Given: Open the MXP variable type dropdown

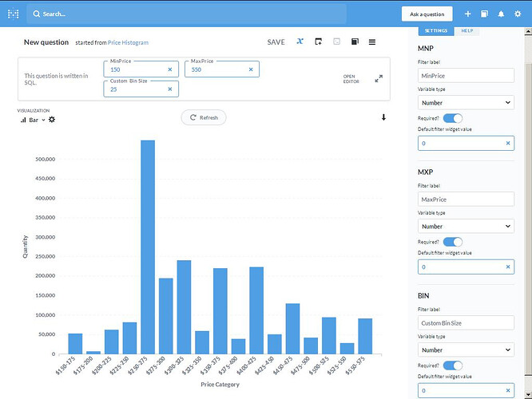Looking at the screenshot, I should 466,226.
